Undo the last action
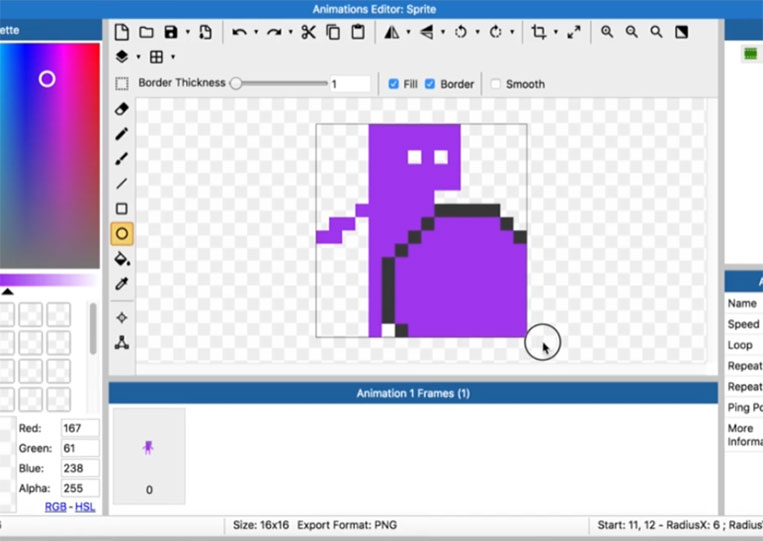 239,32
